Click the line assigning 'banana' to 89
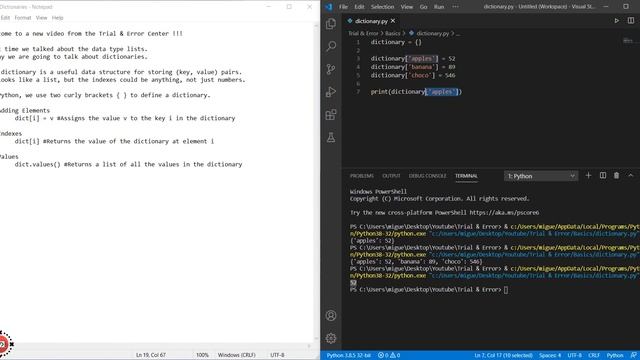 pyautogui.click(x=413, y=67)
